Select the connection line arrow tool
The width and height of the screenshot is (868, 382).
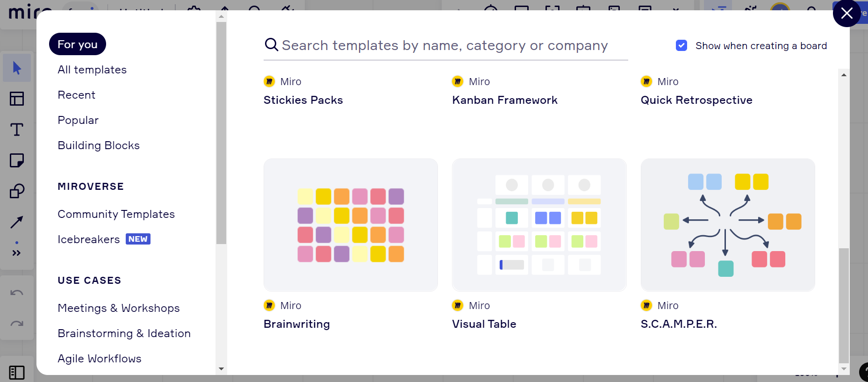click(x=17, y=222)
